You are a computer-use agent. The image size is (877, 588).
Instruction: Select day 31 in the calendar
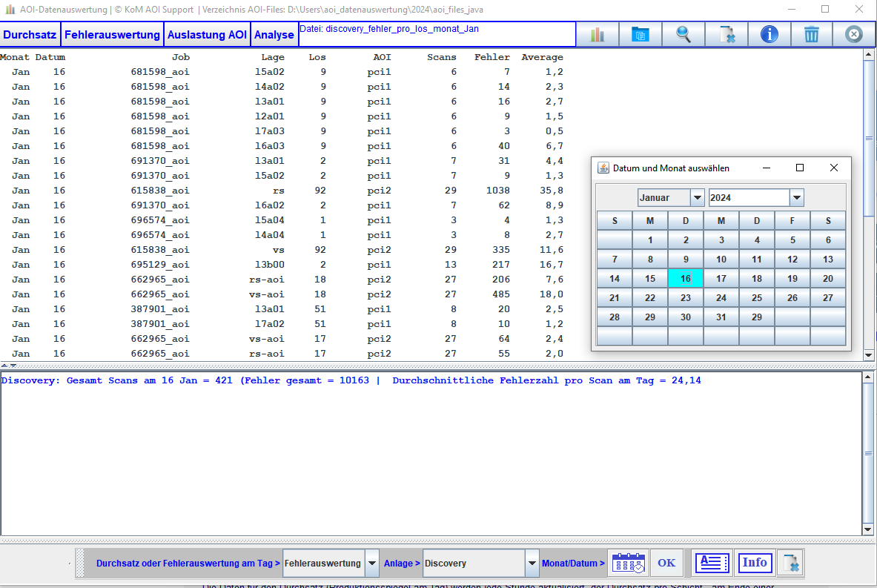click(721, 317)
